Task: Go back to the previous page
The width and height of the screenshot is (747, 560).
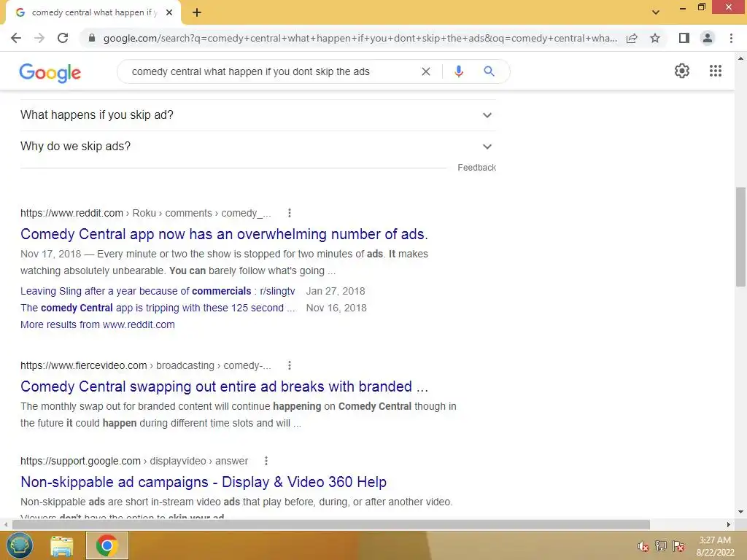Action: click(x=16, y=38)
